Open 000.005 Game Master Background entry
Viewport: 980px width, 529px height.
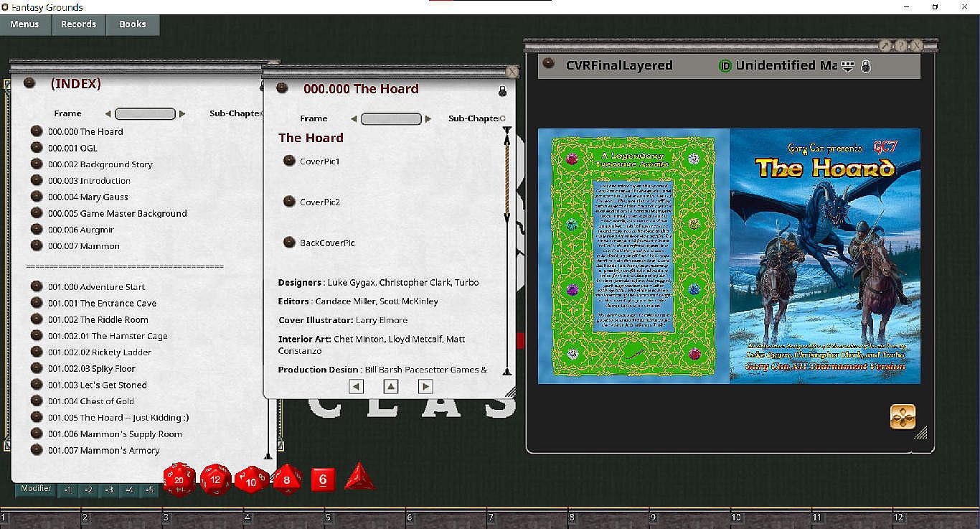(118, 213)
